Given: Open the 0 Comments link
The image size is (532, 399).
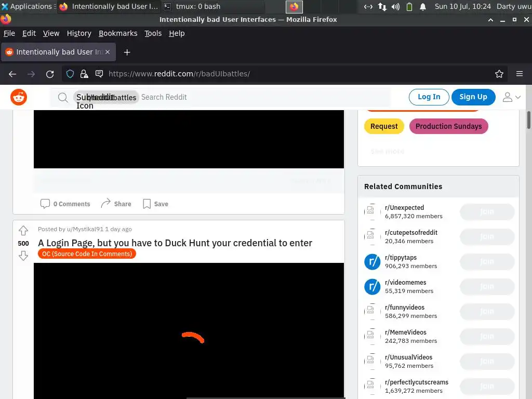Looking at the screenshot, I should pyautogui.click(x=65, y=204).
